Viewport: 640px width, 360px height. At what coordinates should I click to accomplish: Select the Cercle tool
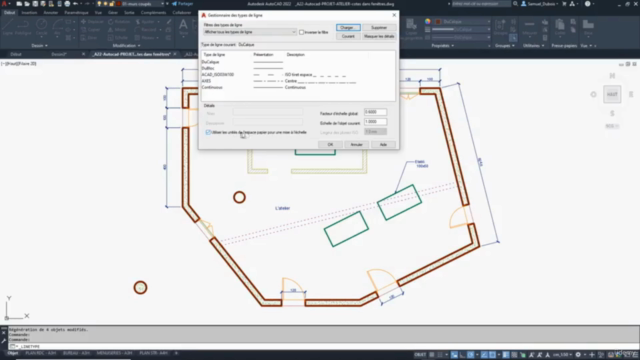pos(41,27)
